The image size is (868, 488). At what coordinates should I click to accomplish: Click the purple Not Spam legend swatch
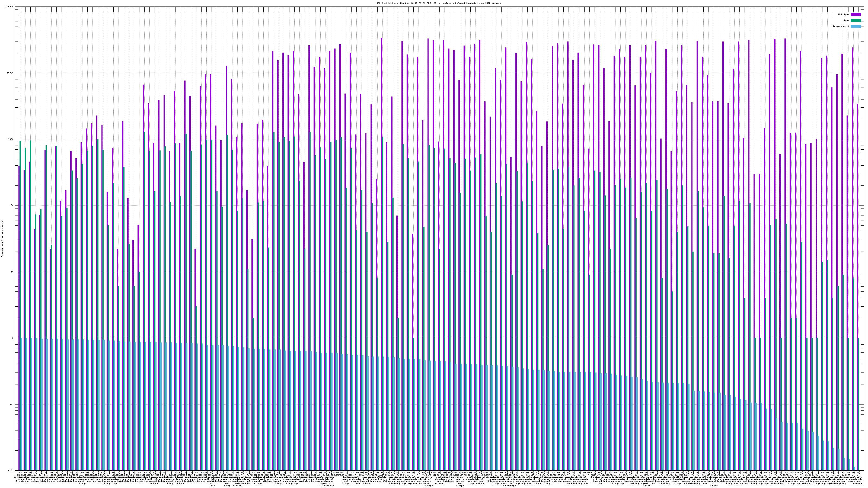coord(856,14)
